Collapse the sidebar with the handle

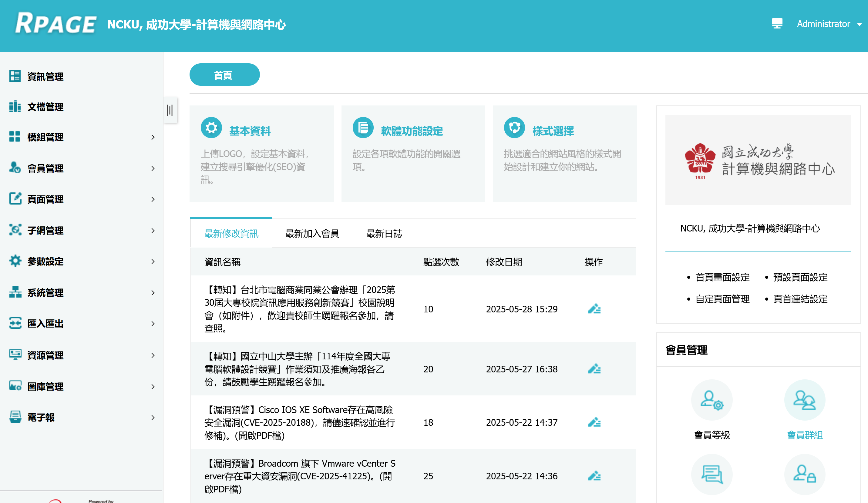170,110
